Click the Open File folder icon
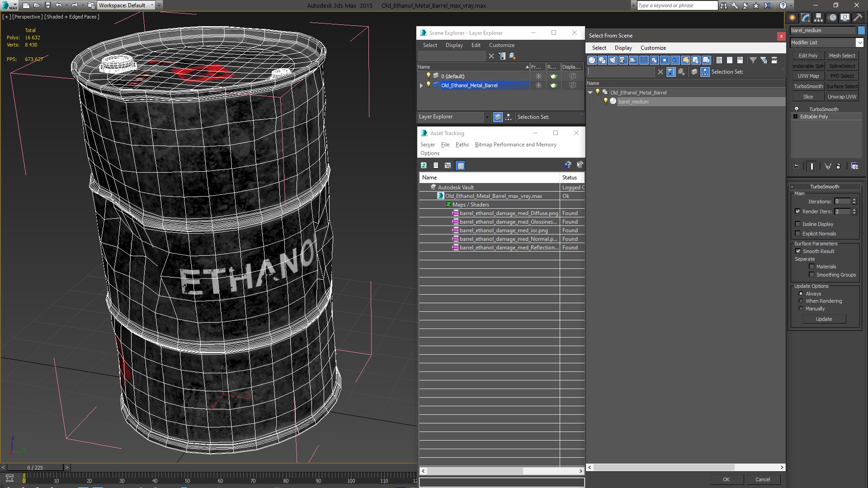868x488 pixels. click(37, 5)
